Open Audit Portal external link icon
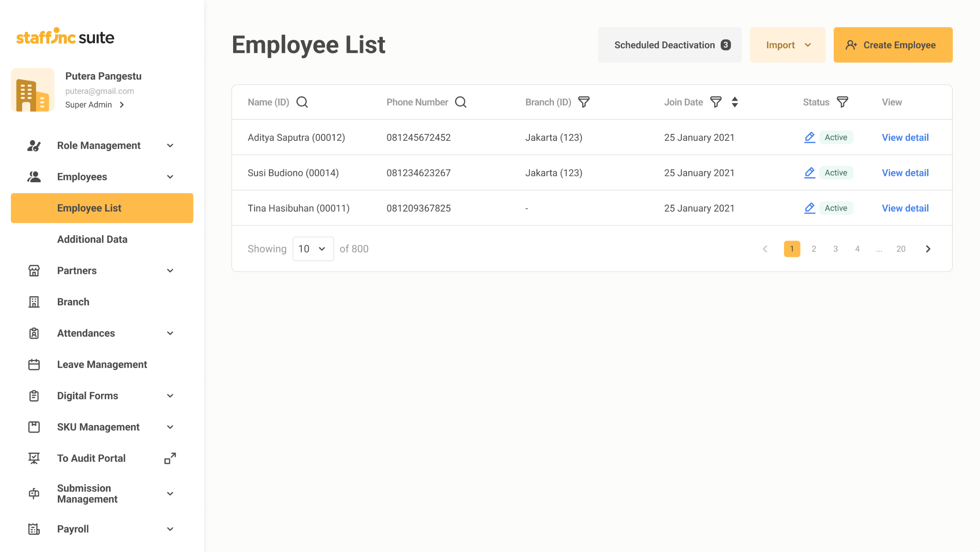The width and height of the screenshot is (980, 552). tap(170, 458)
